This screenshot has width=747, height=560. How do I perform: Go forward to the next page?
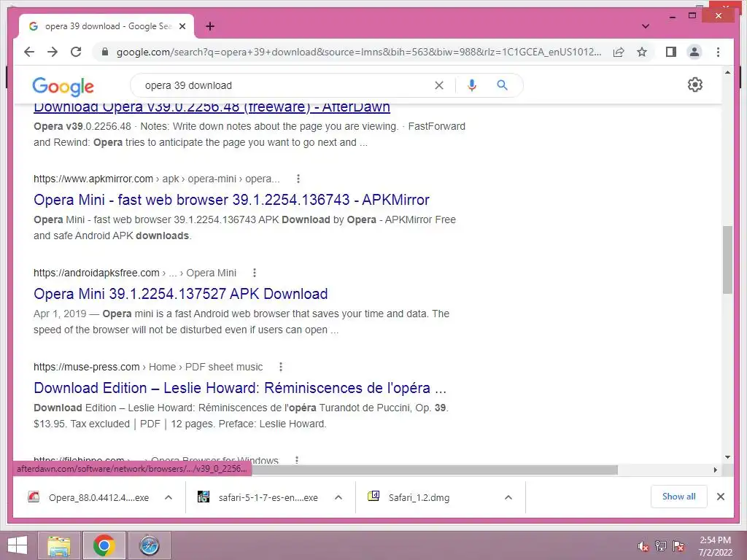pos(53,52)
